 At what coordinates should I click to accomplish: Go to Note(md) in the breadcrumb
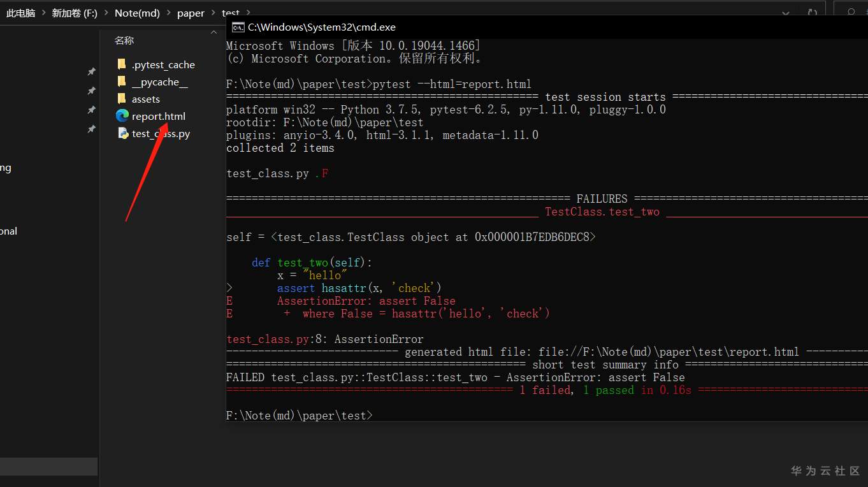click(138, 13)
